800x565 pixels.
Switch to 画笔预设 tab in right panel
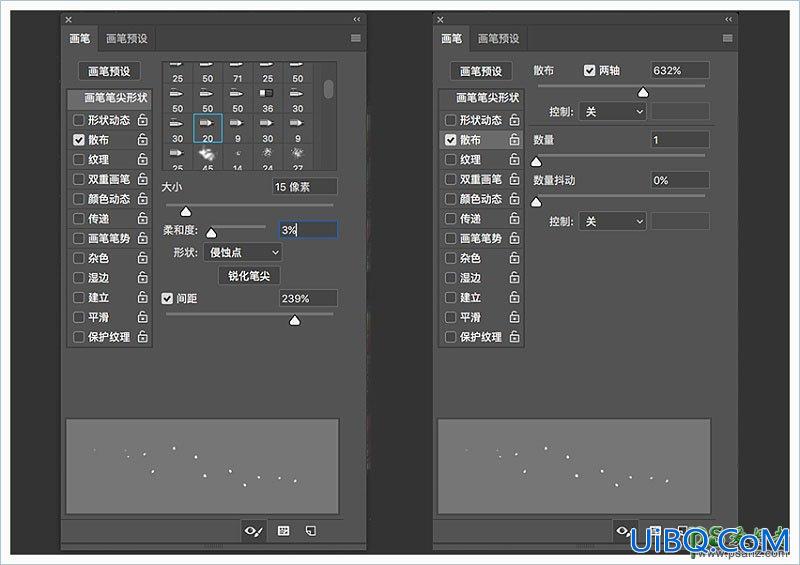pos(498,38)
